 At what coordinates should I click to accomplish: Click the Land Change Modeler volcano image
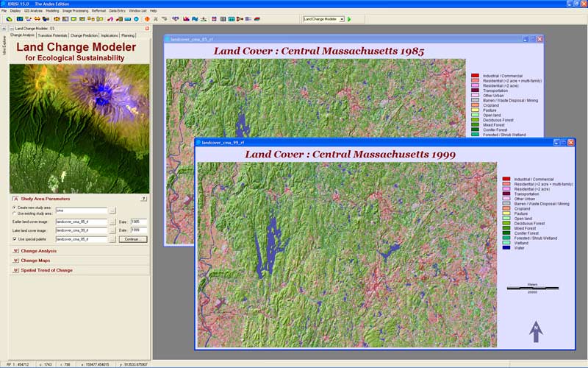[79, 128]
